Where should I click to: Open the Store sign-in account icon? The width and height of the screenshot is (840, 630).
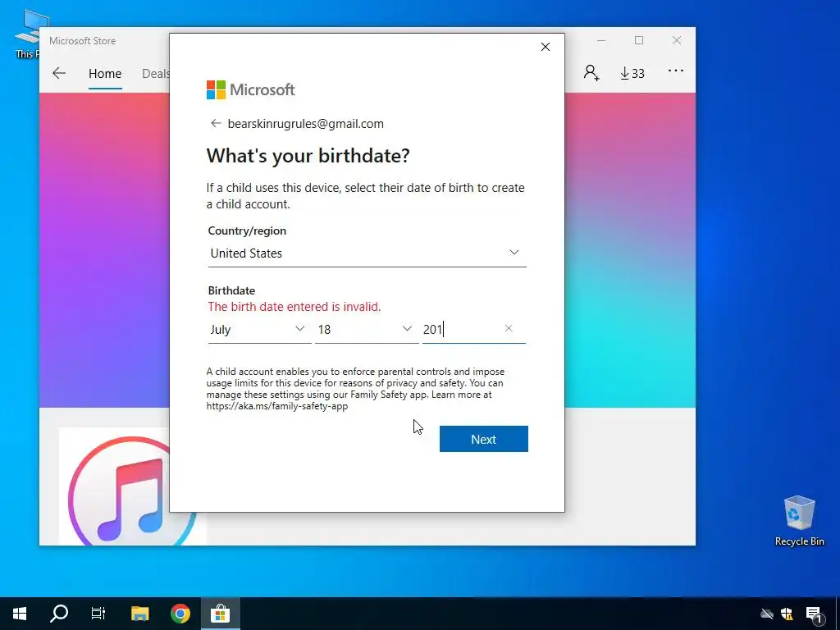click(591, 72)
